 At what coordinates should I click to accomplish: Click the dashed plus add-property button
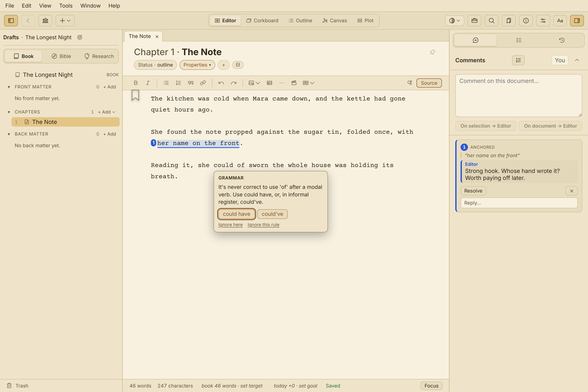point(224,65)
